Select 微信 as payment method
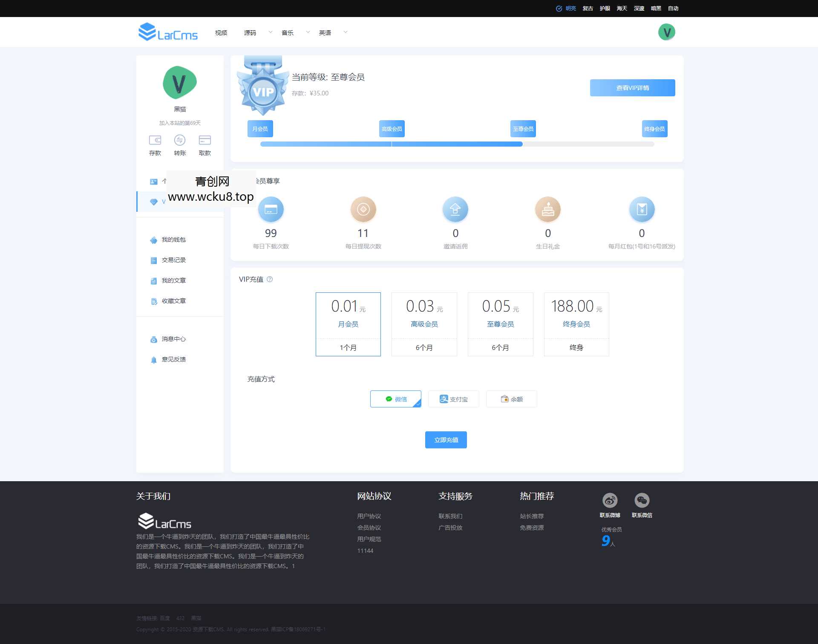 click(x=396, y=399)
